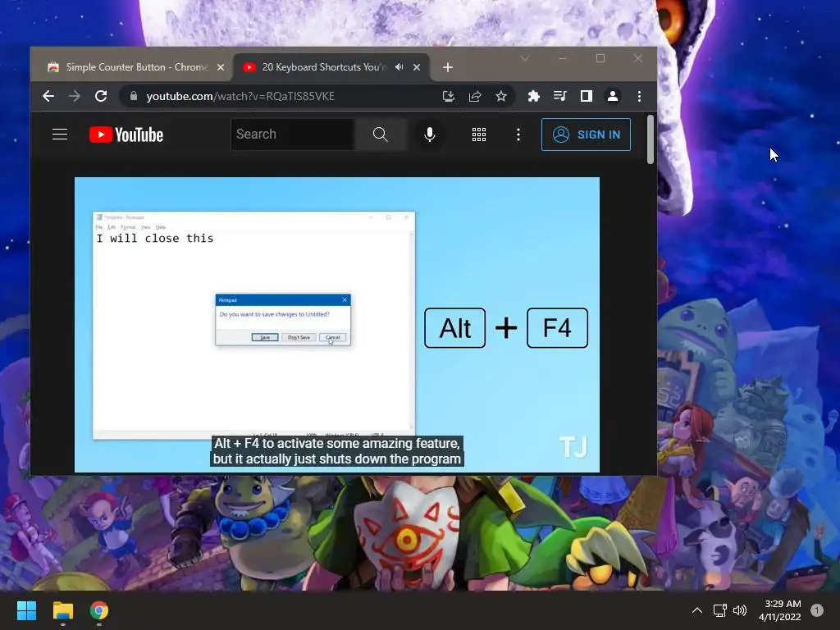Open Chrome's three-dot menu

point(639,96)
